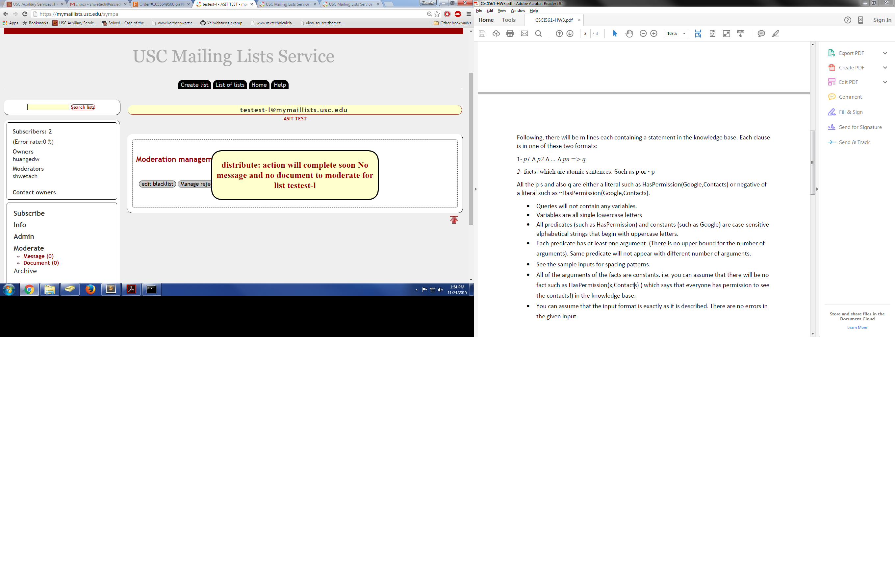Collapse the right tools pane arrow

point(818,189)
